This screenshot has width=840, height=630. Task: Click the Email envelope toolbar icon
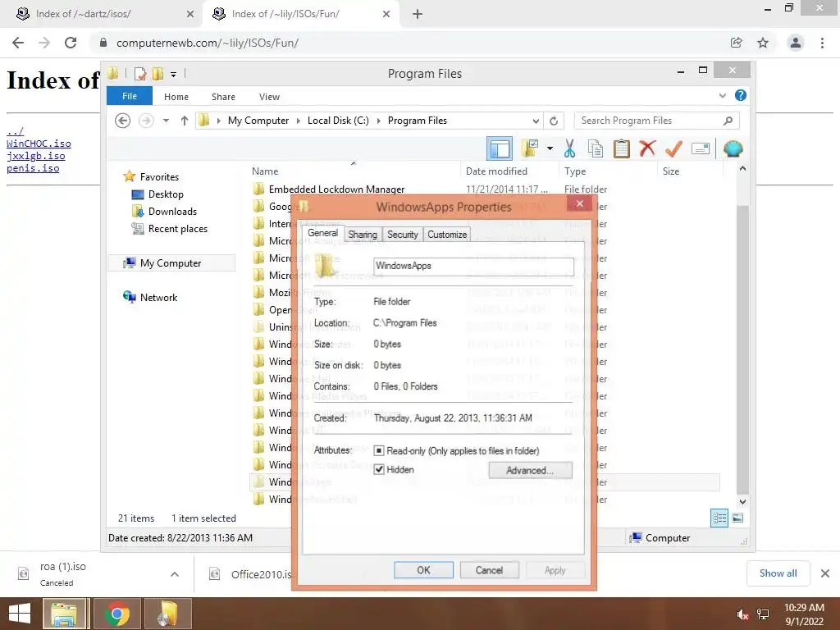[701, 148]
